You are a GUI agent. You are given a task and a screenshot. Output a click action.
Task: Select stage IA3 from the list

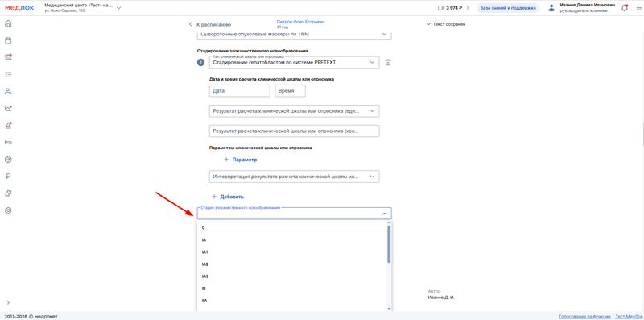(291, 276)
